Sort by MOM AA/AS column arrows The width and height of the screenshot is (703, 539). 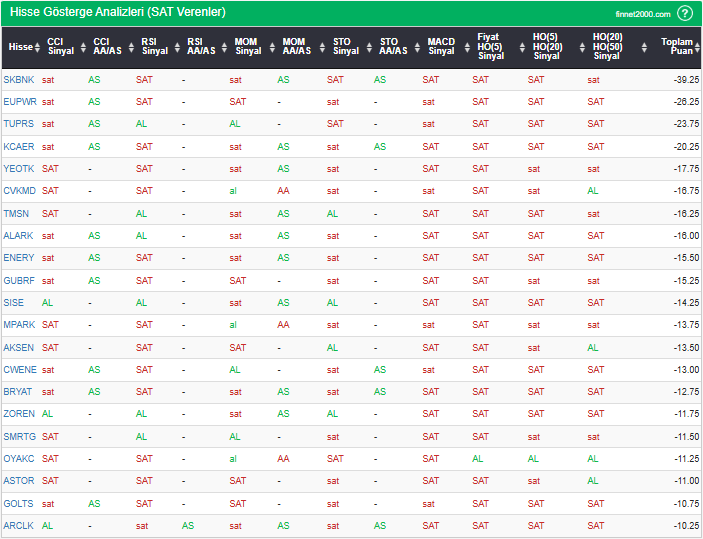point(322,47)
